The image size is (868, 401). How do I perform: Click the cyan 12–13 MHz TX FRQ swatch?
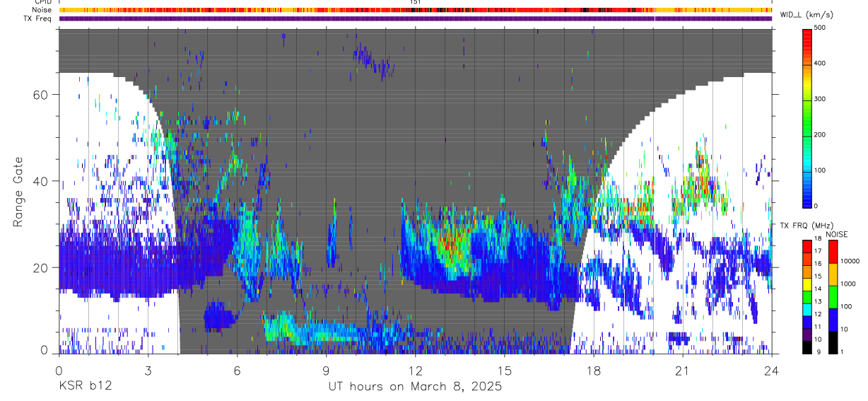pos(807,310)
